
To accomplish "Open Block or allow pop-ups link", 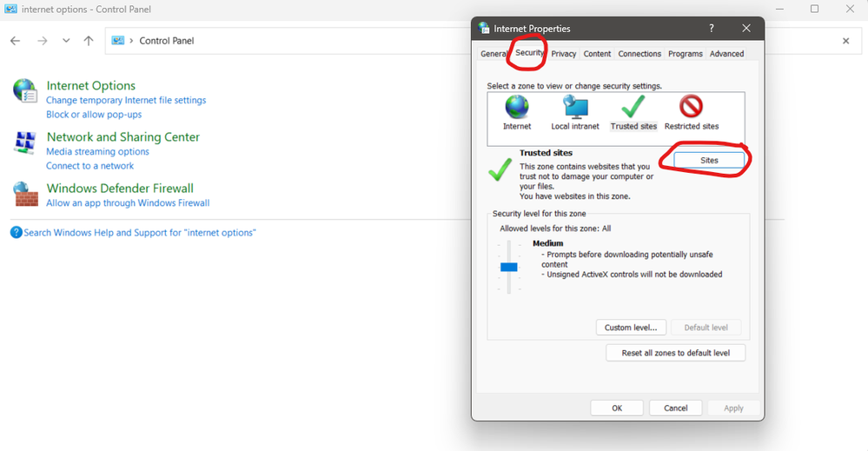I will [94, 115].
